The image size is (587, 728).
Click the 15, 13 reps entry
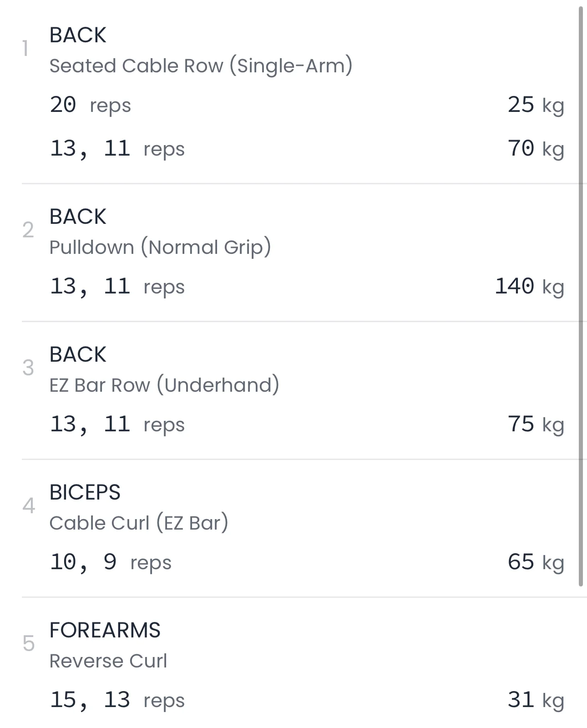pos(117,700)
